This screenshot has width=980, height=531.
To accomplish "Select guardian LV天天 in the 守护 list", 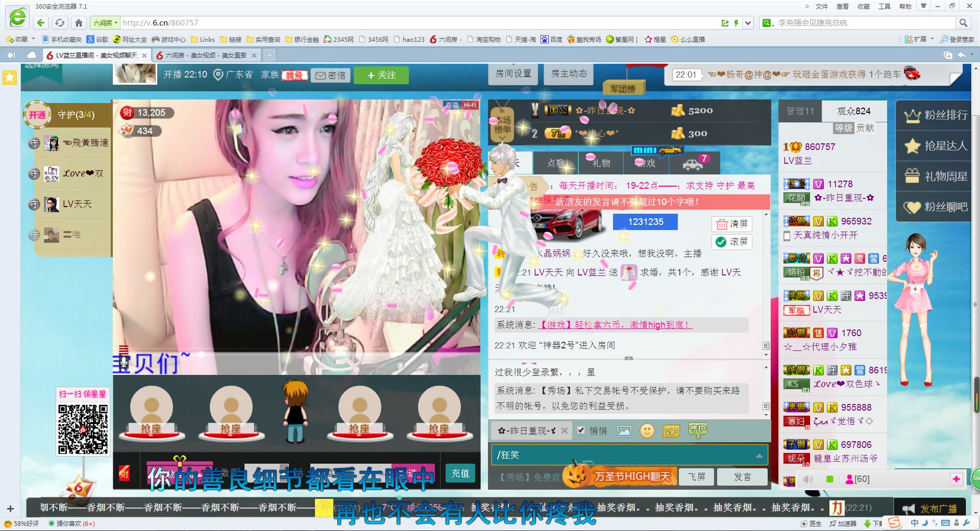I will [x=71, y=204].
